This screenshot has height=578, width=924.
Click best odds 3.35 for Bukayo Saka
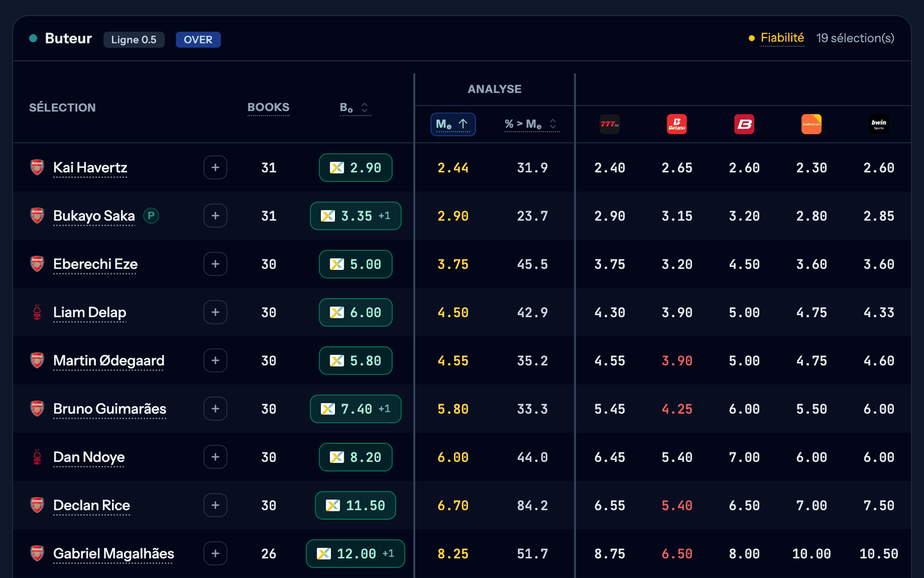tap(356, 216)
